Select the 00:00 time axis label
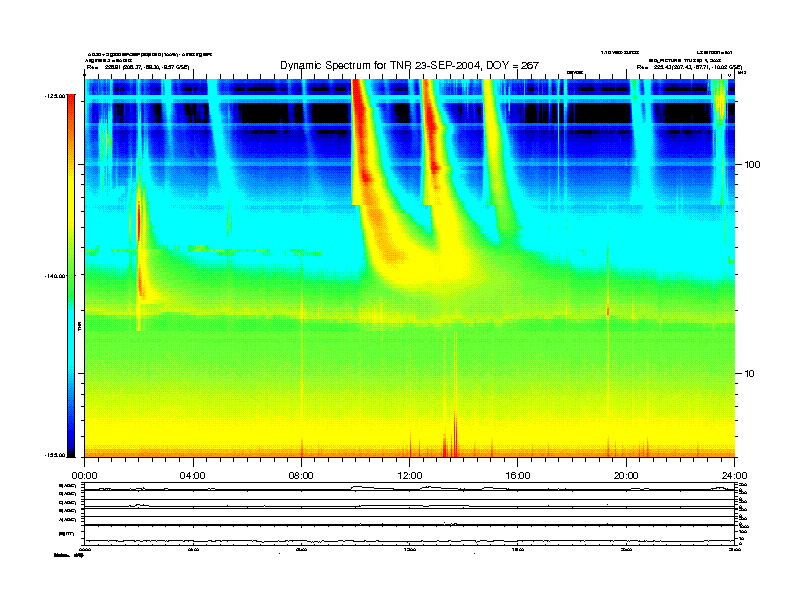Image resolution: width=792 pixels, height=612 pixels. (x=84, y=476)
